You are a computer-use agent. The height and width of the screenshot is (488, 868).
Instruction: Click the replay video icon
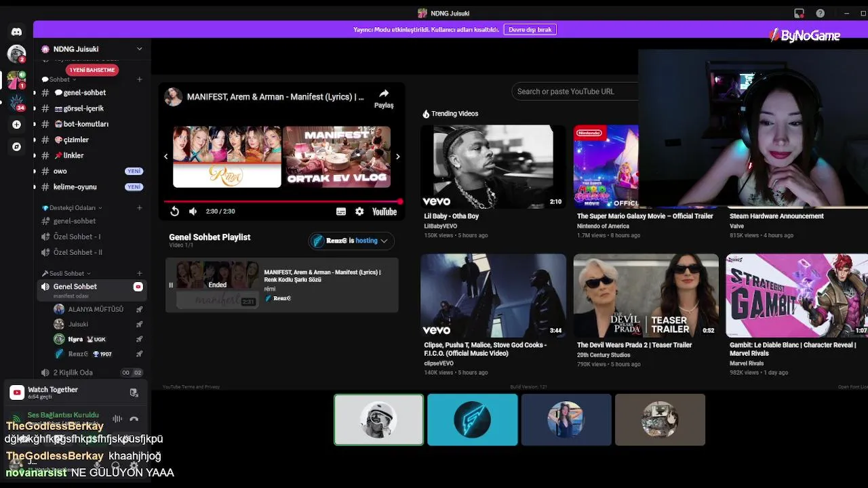coord(174,211)
